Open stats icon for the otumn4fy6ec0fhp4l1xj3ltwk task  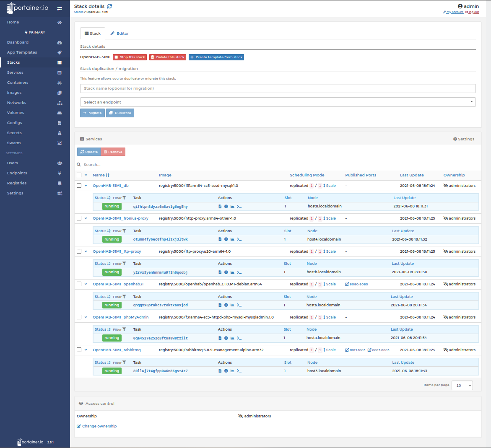click(x=232, y=239)
